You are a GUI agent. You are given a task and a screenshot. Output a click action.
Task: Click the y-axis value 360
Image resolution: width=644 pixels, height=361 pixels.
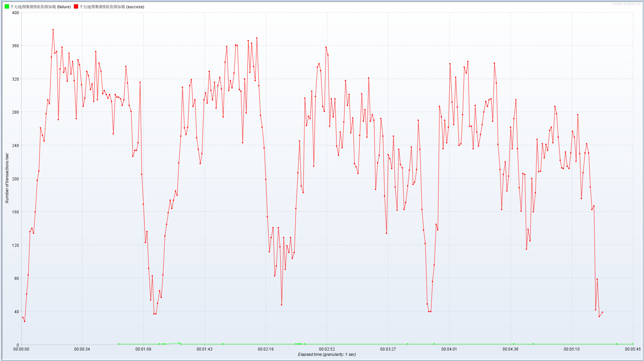tap(16, 46)
